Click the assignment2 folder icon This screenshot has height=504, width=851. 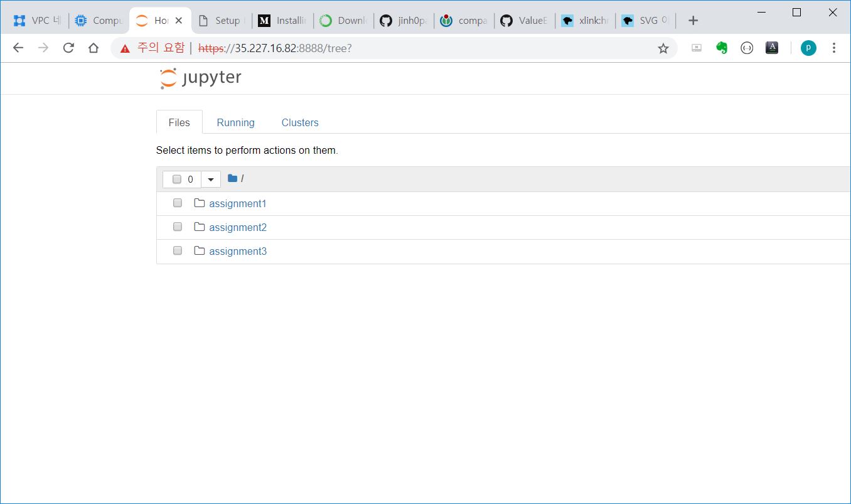point(200,227)
